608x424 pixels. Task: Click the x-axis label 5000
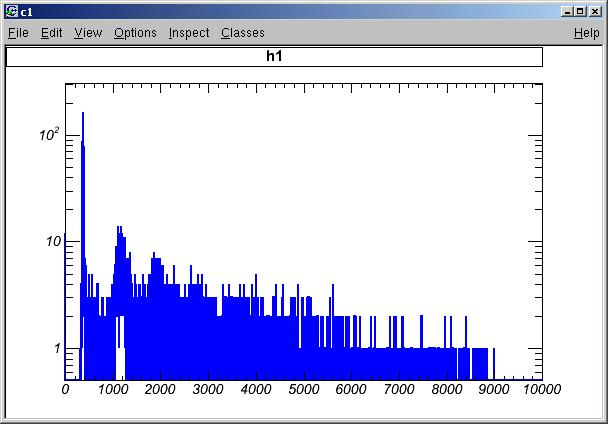[x=304, y=389]
